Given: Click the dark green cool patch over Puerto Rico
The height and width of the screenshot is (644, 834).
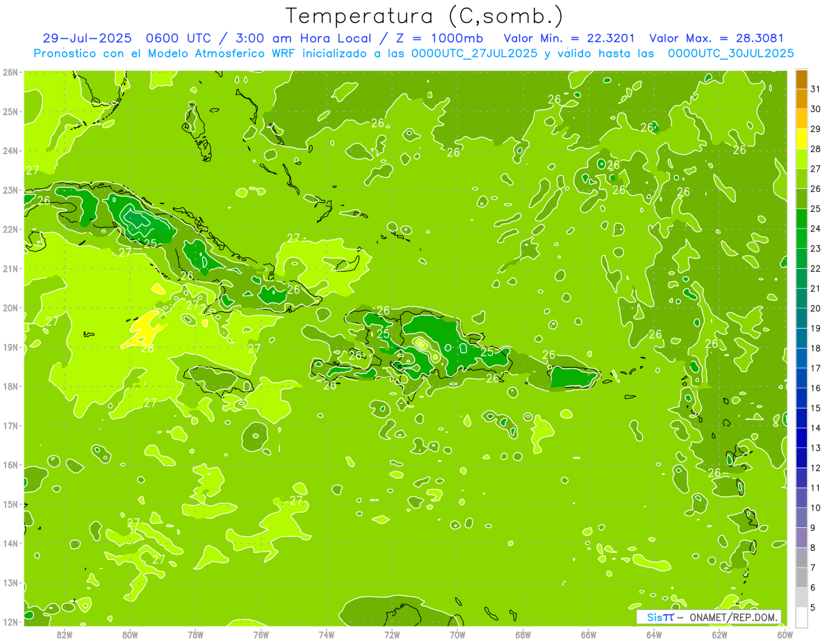Looking at the screenshot, I should pos(573,377).
